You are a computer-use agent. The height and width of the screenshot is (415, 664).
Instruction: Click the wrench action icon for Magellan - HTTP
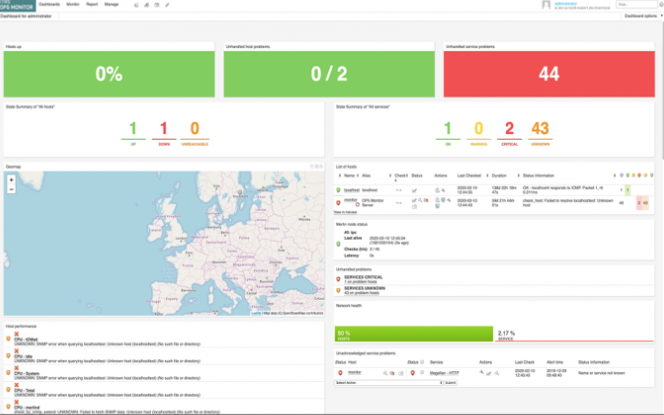[x=481, y=372]
